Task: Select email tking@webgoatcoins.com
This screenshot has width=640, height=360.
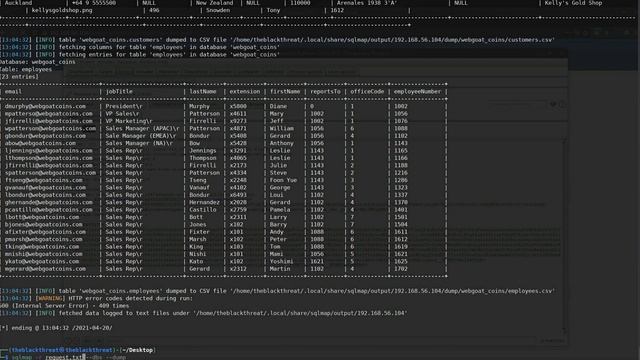Action: pos(42,246)
